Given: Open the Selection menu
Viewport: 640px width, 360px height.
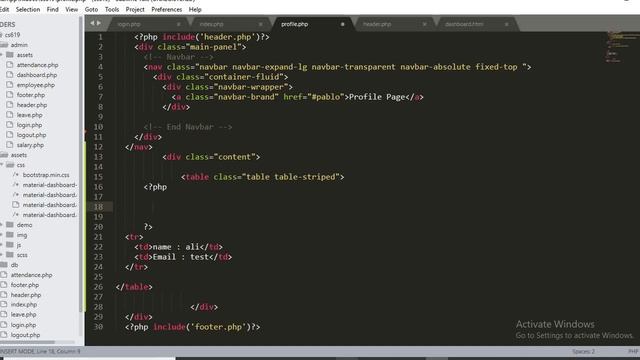Looking at the screenshot, I should coord(28,9).
